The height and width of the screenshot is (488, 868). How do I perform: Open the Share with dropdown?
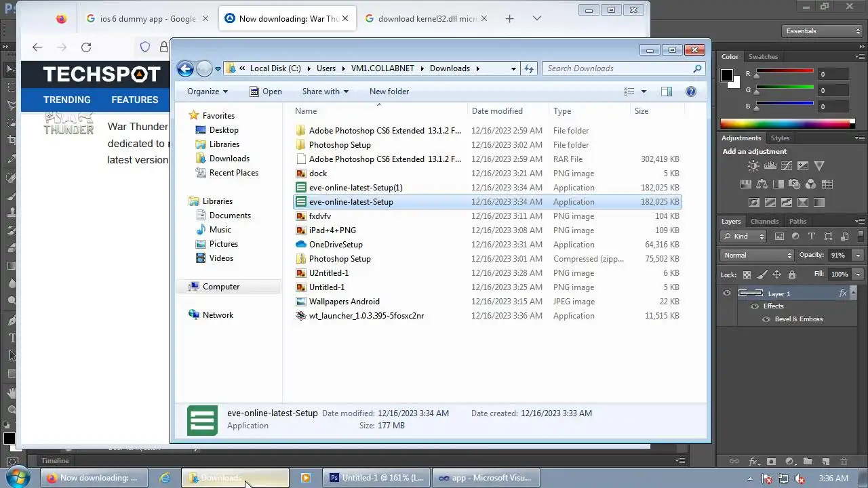click(325, 91)
